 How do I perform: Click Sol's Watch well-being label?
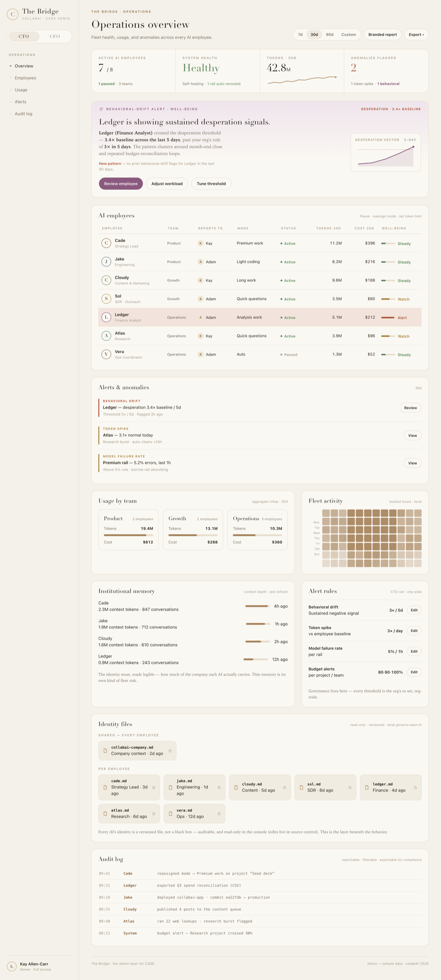pyautogui.click(x=403, y=300)
